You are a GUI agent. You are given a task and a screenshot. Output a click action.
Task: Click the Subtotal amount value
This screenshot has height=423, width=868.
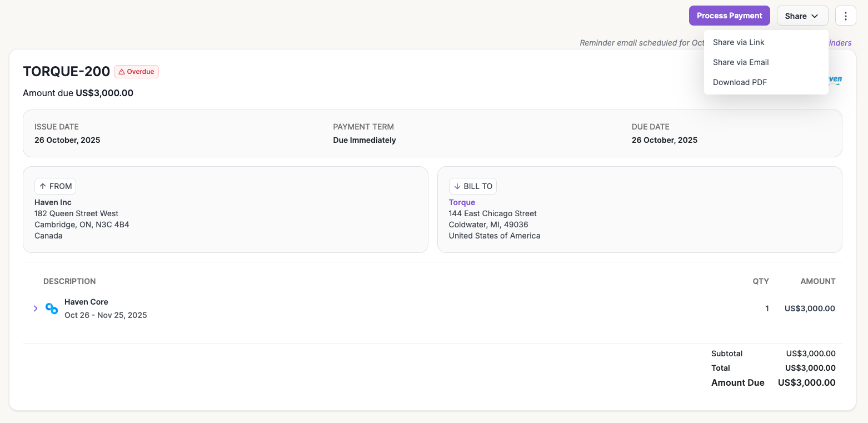810,354
